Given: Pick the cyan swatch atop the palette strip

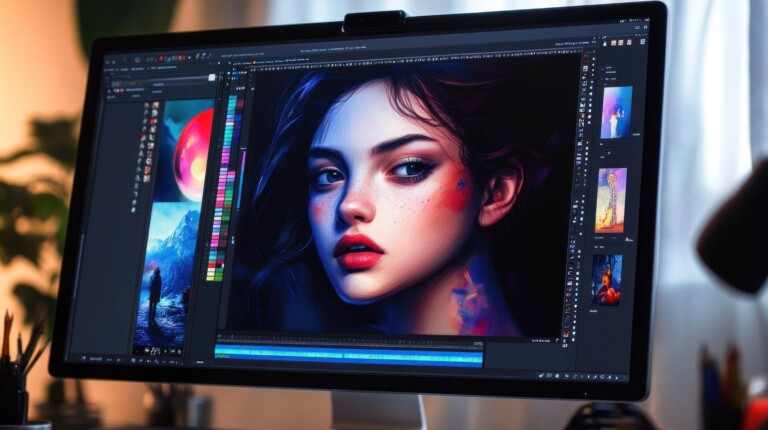Looking at the screenshot, I should point(233,99).
